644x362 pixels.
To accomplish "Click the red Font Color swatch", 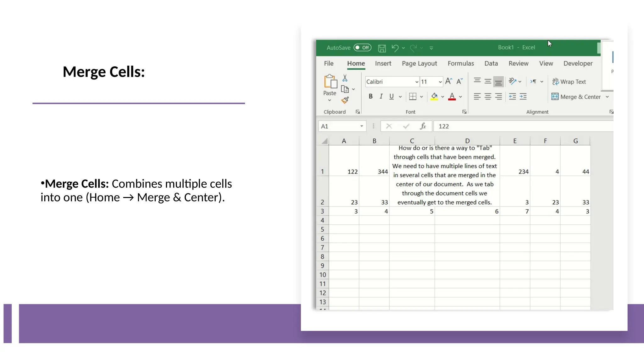I will 452,96.
